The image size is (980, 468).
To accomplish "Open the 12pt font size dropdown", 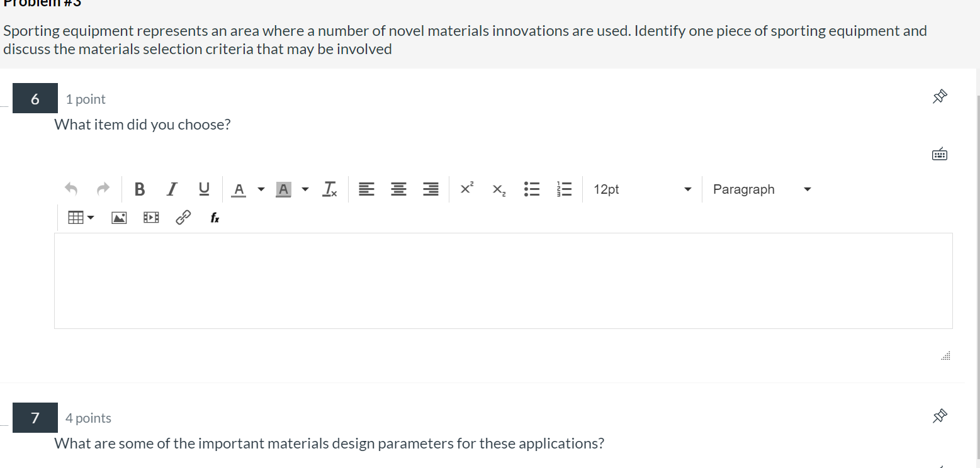I will (x=641, y=189).
